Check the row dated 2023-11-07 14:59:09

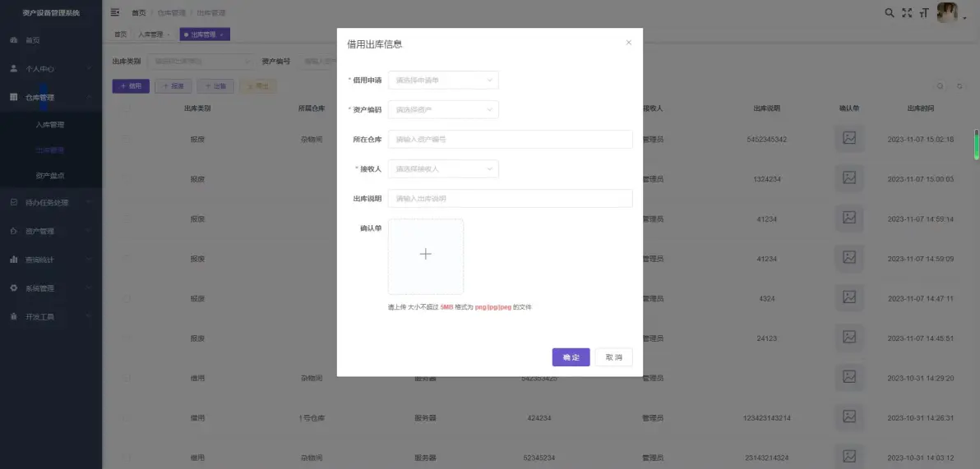(x=127, y=259)
